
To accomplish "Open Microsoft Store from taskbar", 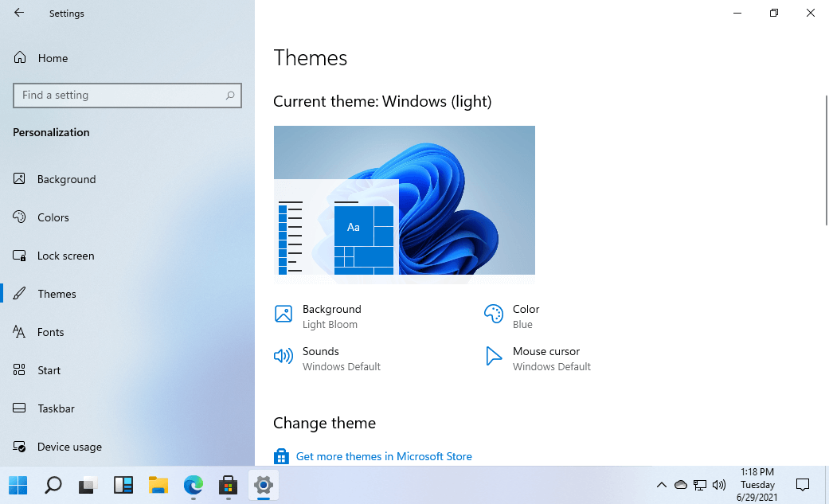I will tap(229, 485).
